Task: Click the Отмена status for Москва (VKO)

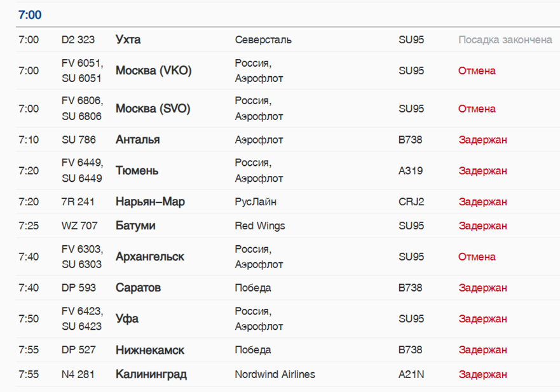Action: (x=476, y=71)
